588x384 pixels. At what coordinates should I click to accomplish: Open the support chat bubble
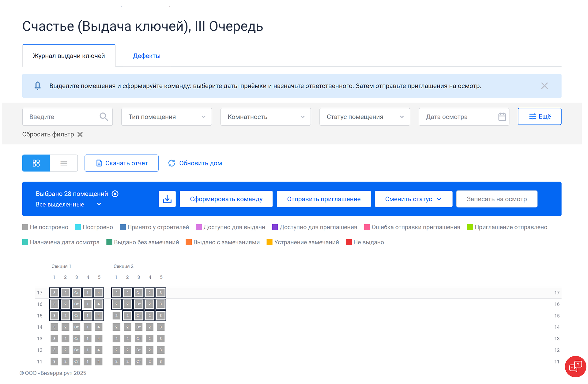pyautogui.click(x=575, y=367)
